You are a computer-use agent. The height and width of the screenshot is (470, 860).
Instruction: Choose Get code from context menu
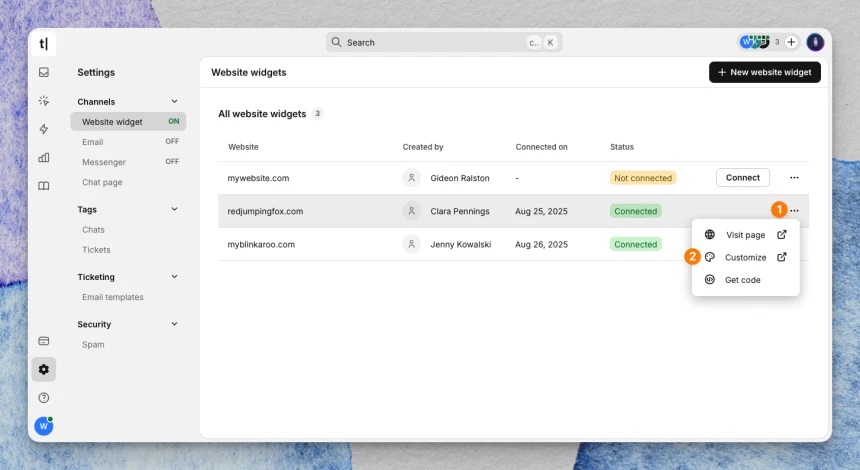(745, 280)
